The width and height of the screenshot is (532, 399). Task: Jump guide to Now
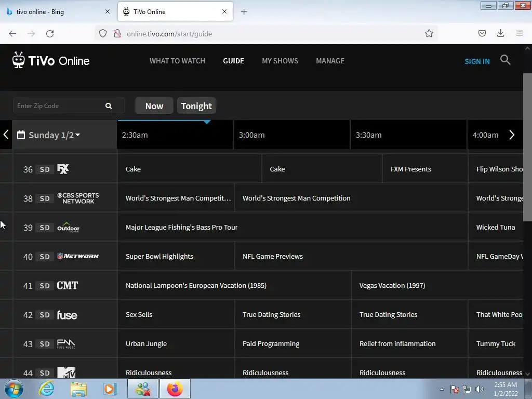(154, 106)
